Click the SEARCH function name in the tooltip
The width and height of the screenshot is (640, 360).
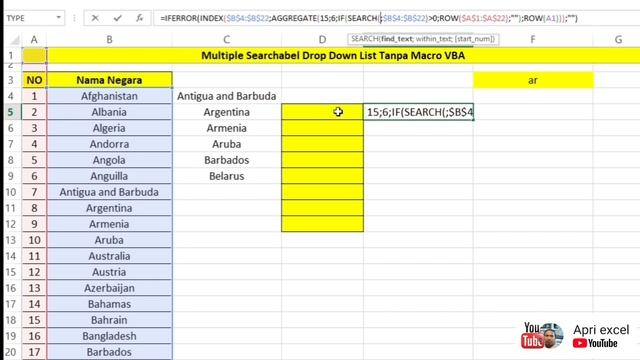coord(364,39)
